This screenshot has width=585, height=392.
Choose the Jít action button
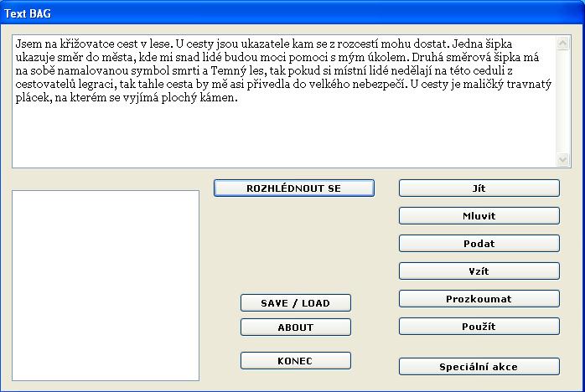click(x=479, y=188)
